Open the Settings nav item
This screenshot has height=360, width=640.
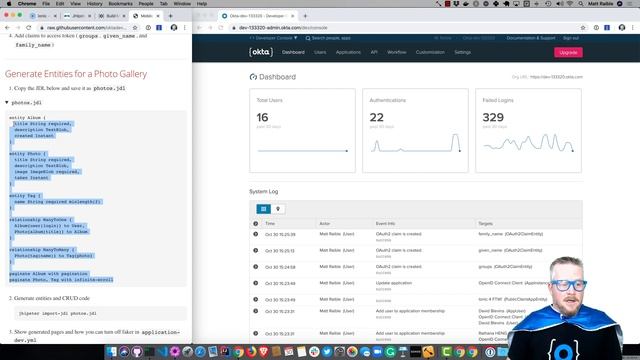pos(462,52)
